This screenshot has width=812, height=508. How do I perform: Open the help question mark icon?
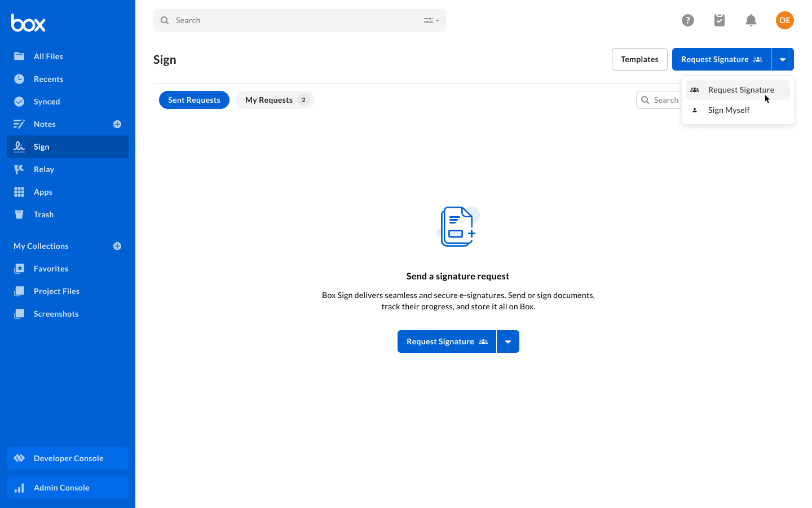(x=687, y=20)
